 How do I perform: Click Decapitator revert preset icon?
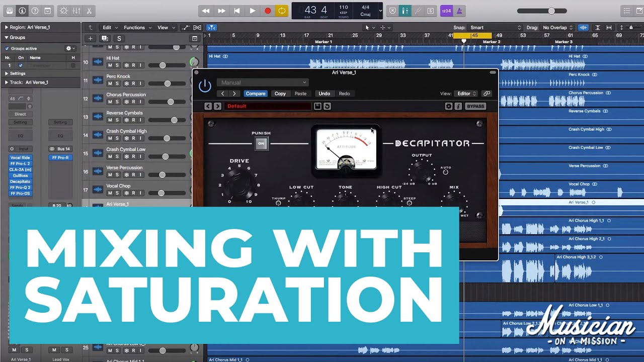[x=327, y=106]
